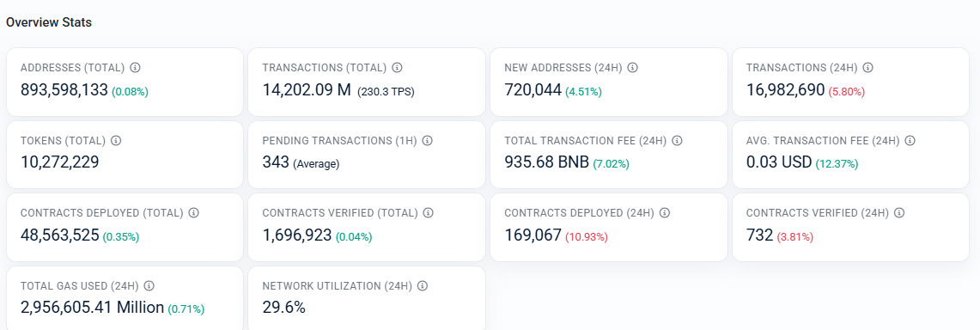Click the (7.02%) total fee change
The width and height of the screenshot is (980, 330).
coord(611,164)
